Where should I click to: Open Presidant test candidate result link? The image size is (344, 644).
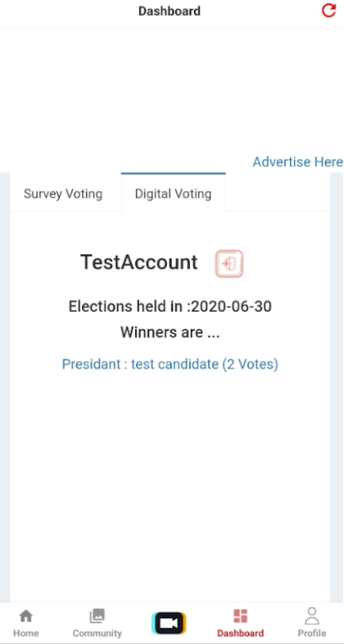(170, 364)
